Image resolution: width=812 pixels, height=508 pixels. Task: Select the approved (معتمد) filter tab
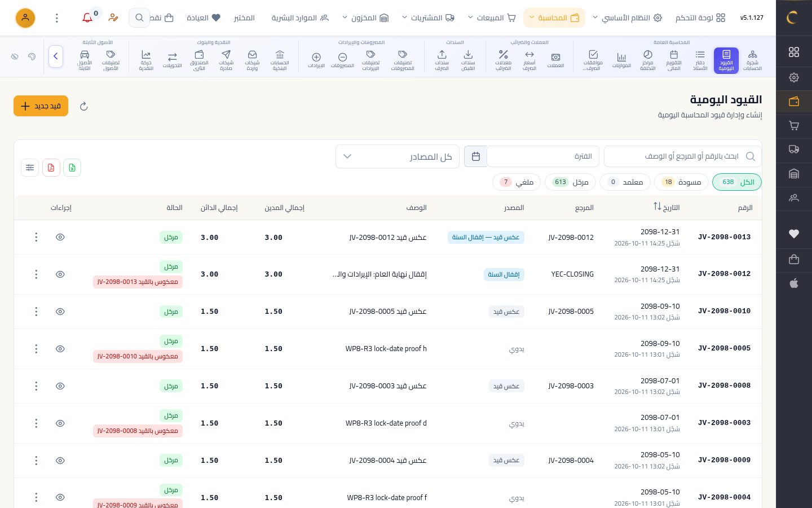[x=625, y=182]
